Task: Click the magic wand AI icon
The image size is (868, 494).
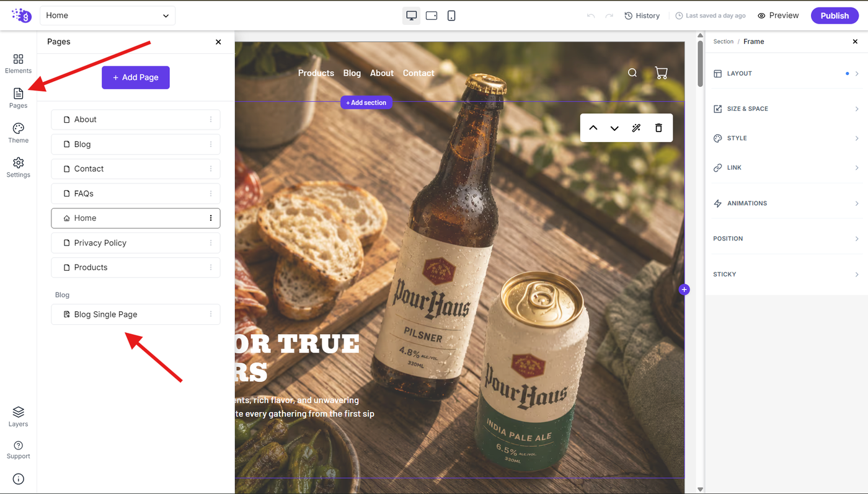Action: pos(636,128)
